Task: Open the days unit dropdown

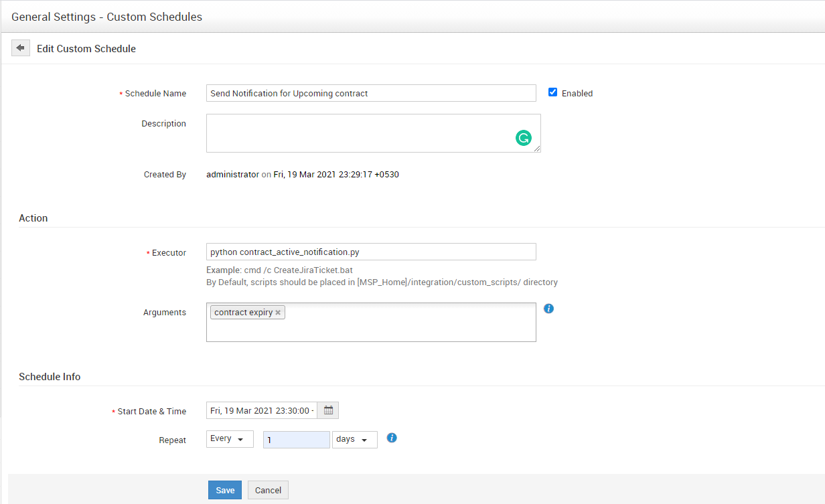Action: pos(354,440)
